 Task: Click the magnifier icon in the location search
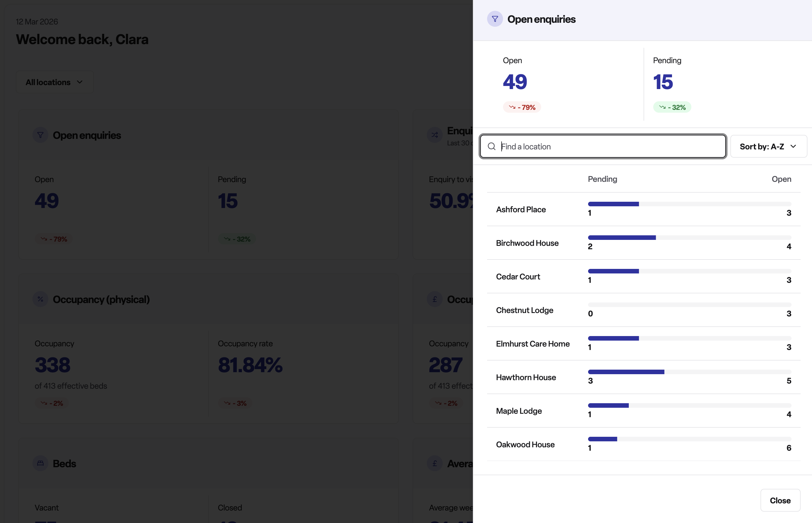(x=492, y=146)
